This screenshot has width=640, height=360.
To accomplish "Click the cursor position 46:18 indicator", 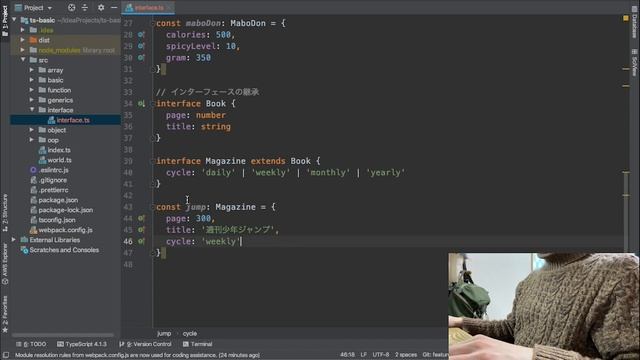I will (x=347, y=355).
